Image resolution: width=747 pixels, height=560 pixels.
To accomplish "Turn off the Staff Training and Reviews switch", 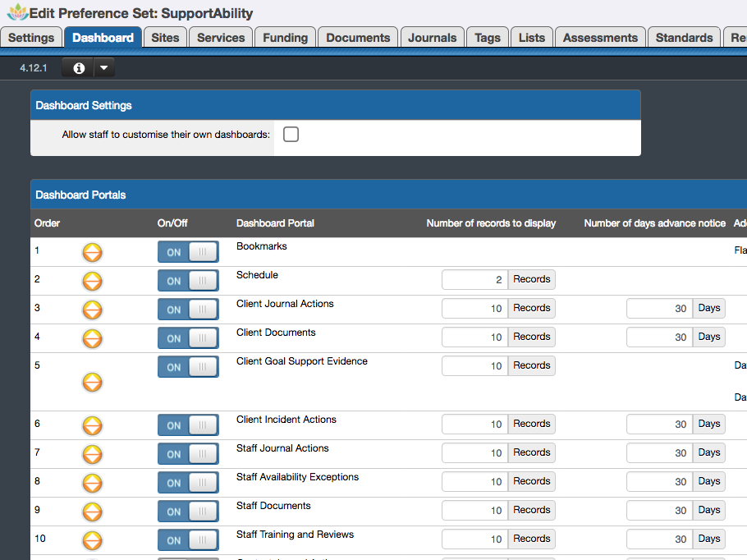I will 188,540.
